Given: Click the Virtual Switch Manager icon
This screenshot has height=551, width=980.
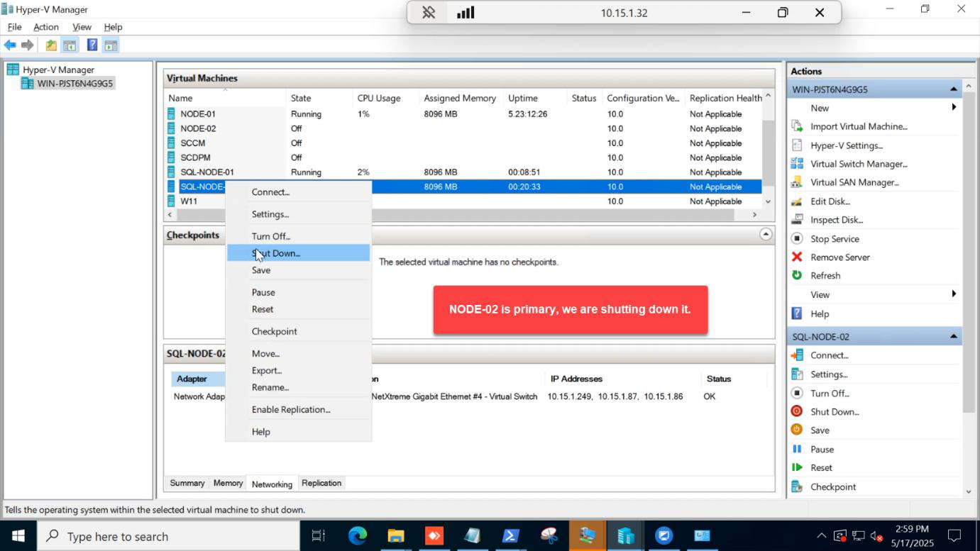Looking at the screenshot, I should (797, 164).
